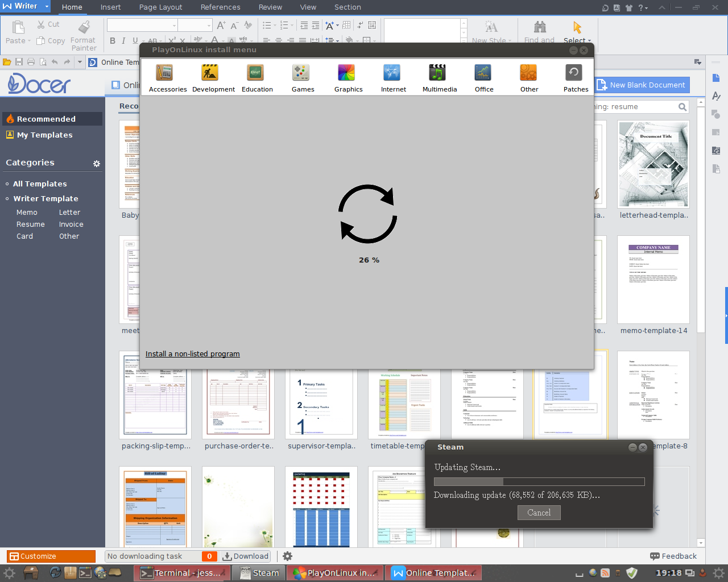Toggle Bold formatting in Writer ribbon

click(113, 40)
